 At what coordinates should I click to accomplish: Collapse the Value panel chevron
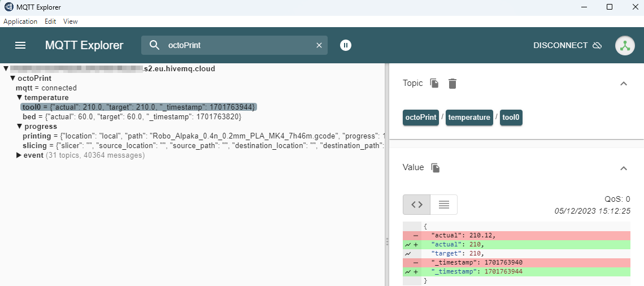click(624, 168)
